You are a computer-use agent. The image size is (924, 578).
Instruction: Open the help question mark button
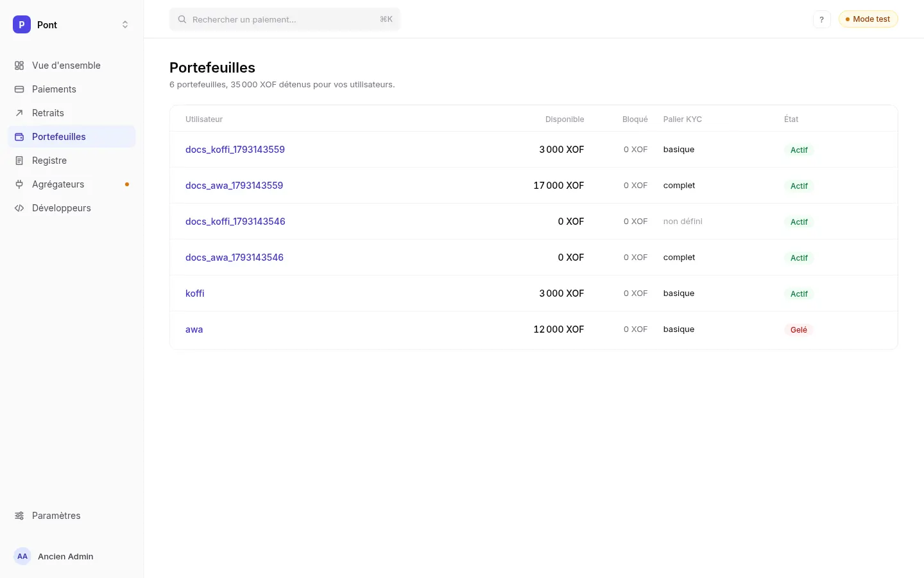822,19
